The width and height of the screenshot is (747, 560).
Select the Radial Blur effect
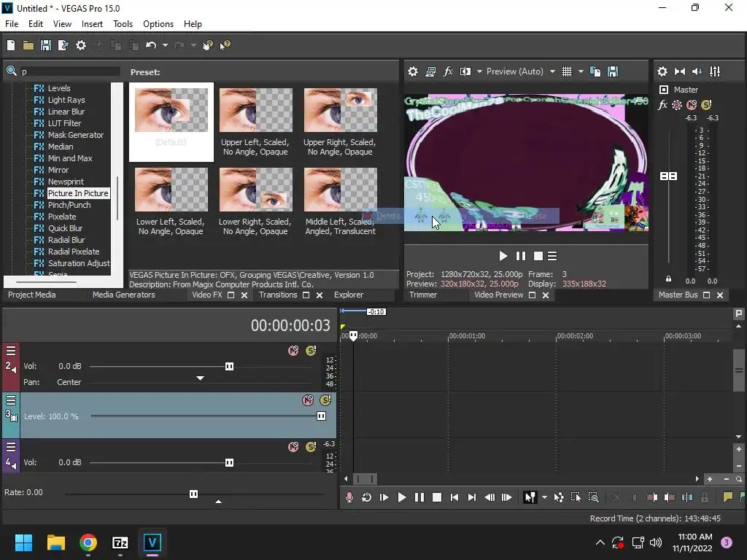(66, 240)
